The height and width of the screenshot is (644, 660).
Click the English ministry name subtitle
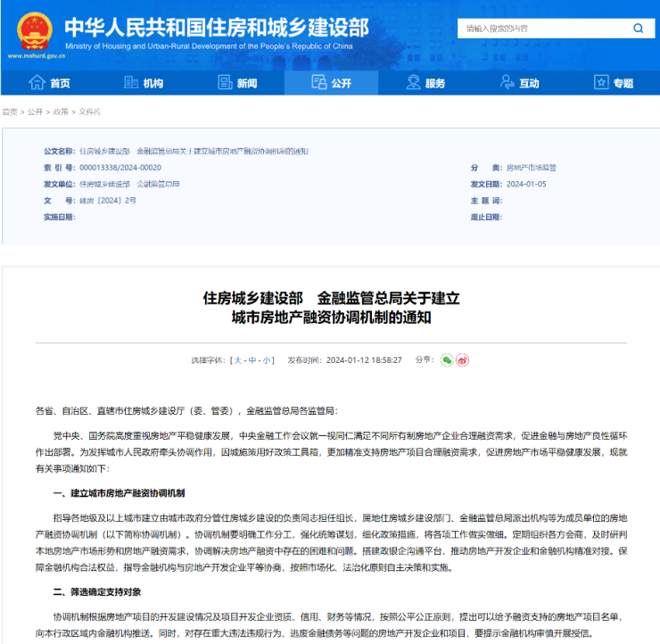point(209,46)
